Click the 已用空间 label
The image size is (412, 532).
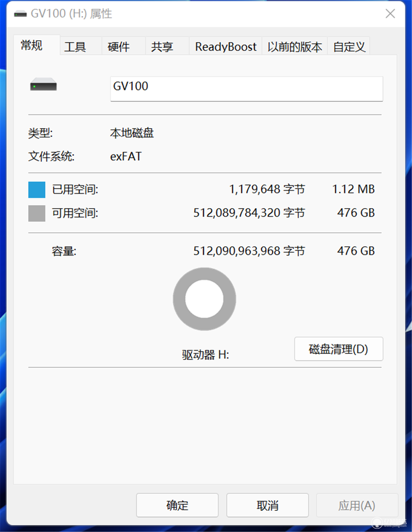point(75,190)
